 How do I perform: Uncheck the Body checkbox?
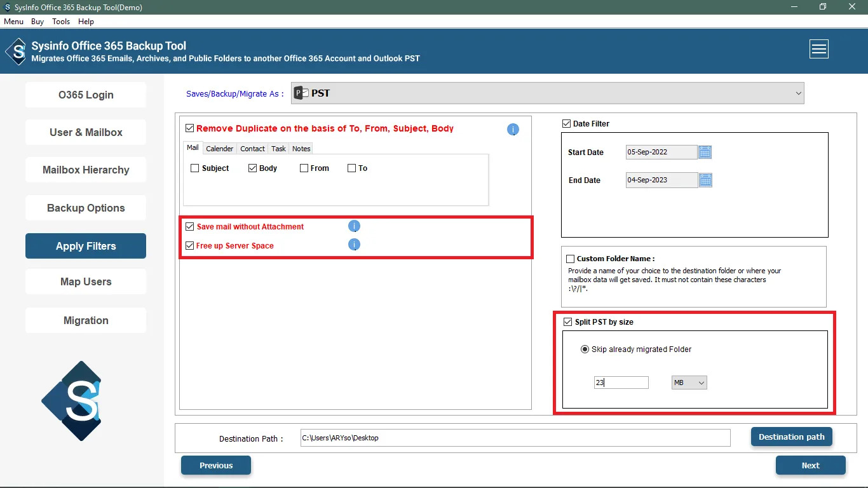point(252,168)
